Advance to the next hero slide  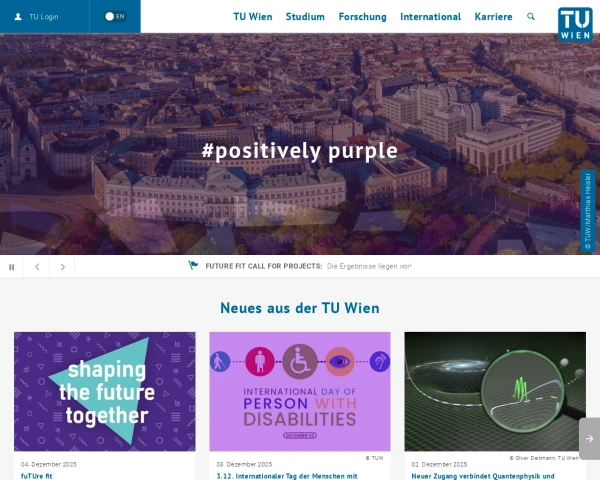[x=62, y=267]
